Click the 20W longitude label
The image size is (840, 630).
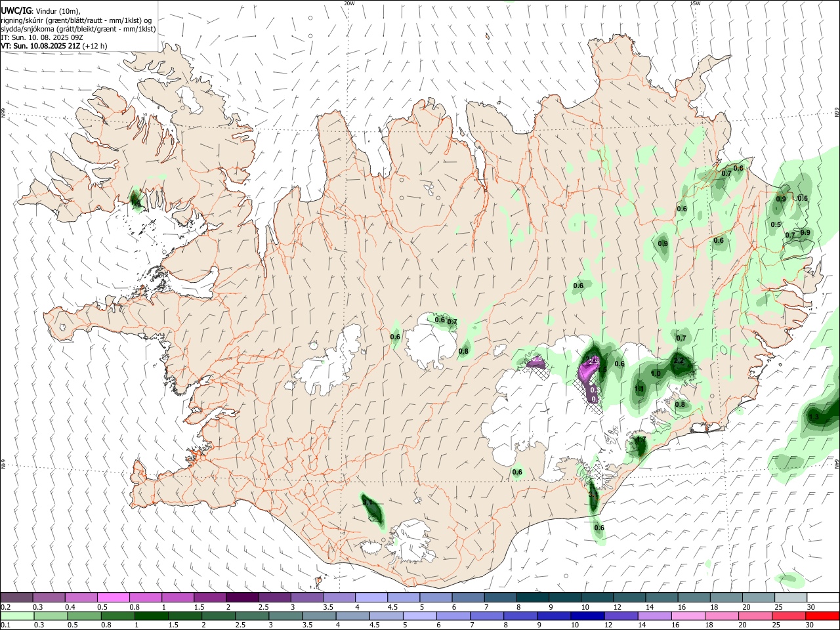point(349,3)
